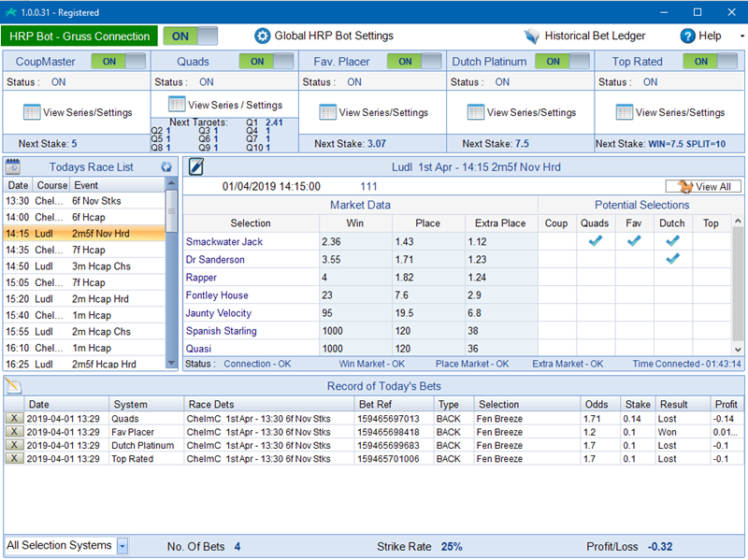Delete the Fav Placer bet row with X
Viewport: 748px width, 560px height.
14,431
